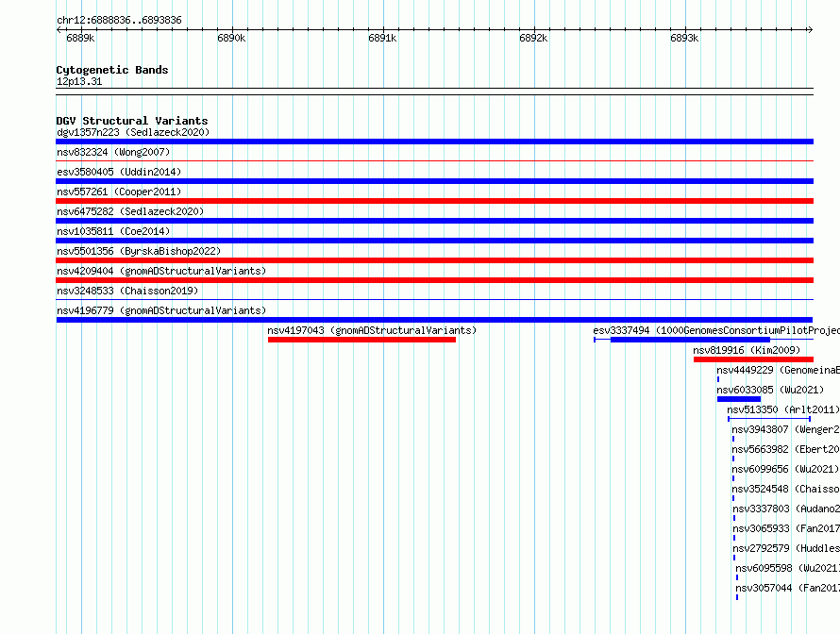Click the nsv3943807 variant label

[786, 429]
